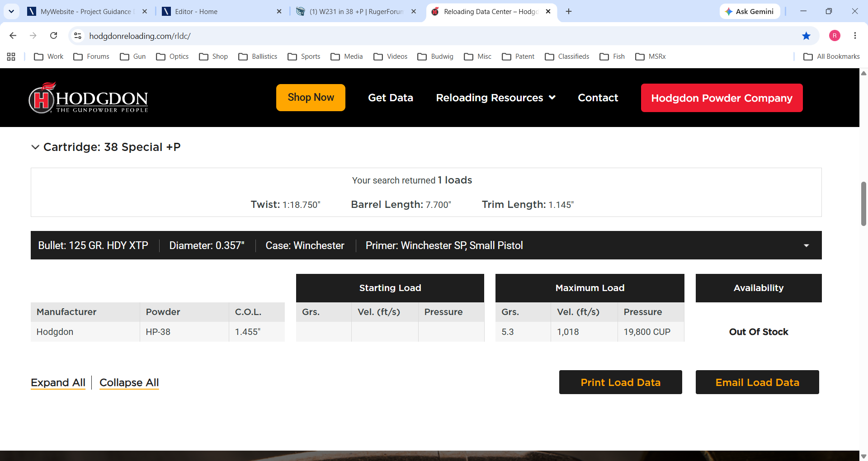Open the Misc bookmarks folder

point(478,56)
